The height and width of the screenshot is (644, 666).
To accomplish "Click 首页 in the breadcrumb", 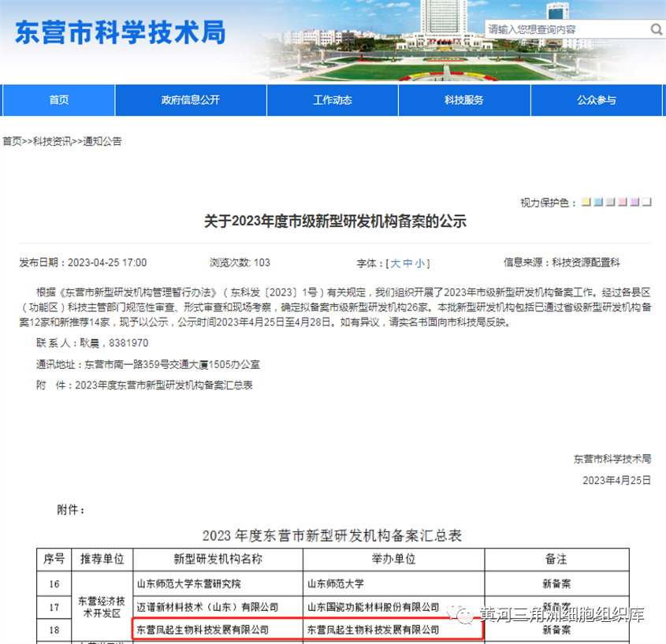I will pos(12,141).
